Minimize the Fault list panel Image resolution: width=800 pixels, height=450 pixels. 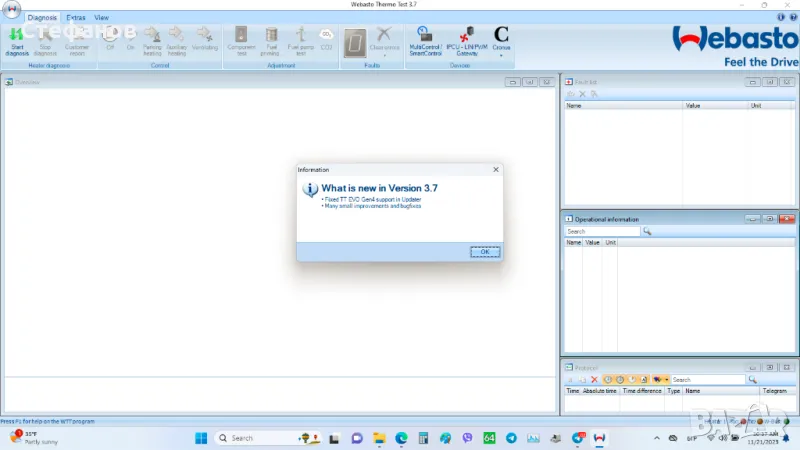(753, 82)
